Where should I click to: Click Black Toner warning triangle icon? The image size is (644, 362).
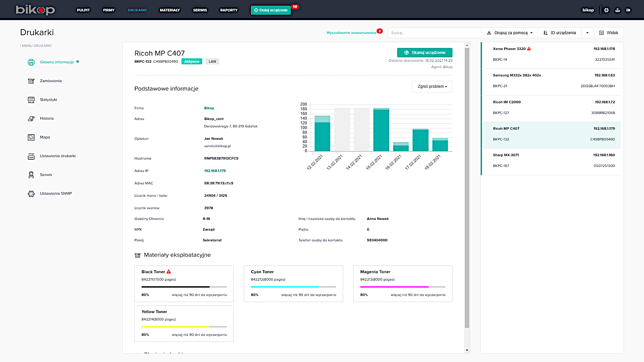coord(169,271)
